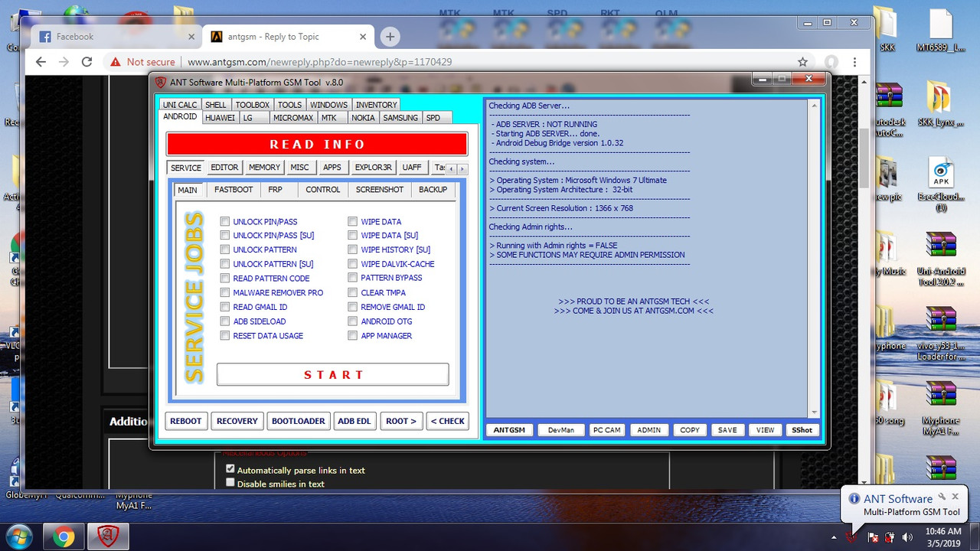Open DevMan from log toolbar

(x=561, y=430)
